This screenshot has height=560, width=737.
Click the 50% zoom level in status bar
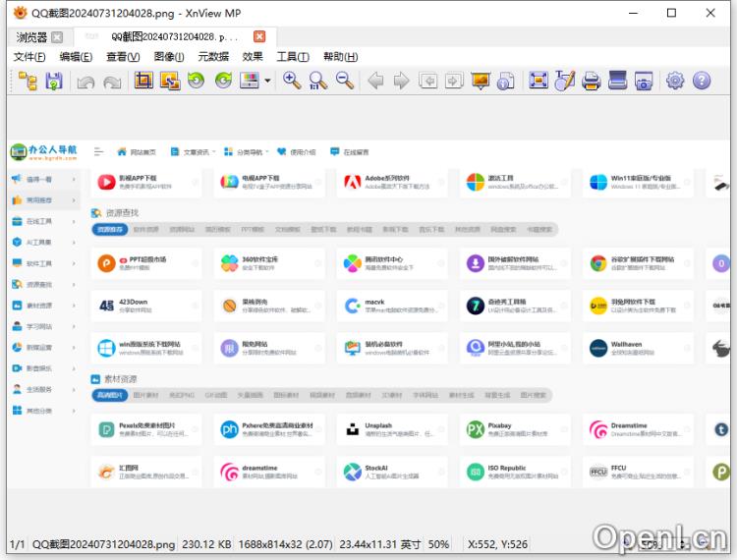pos(439,543)
